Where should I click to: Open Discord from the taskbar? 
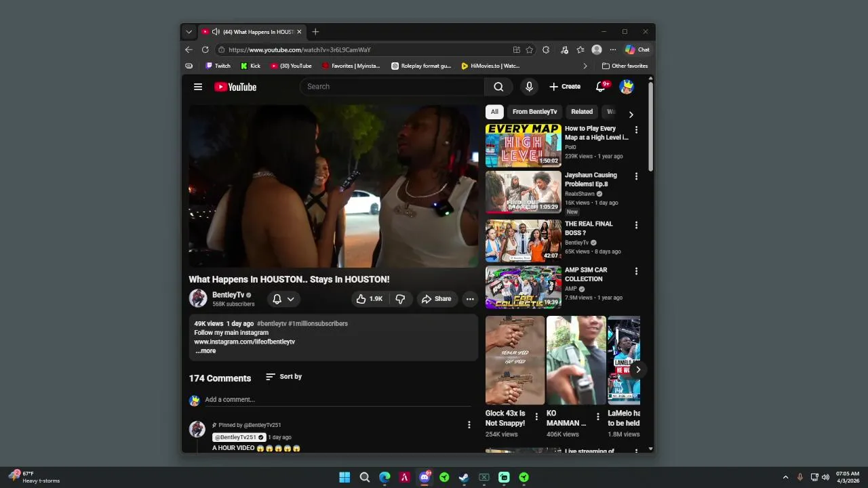point(425,477)
